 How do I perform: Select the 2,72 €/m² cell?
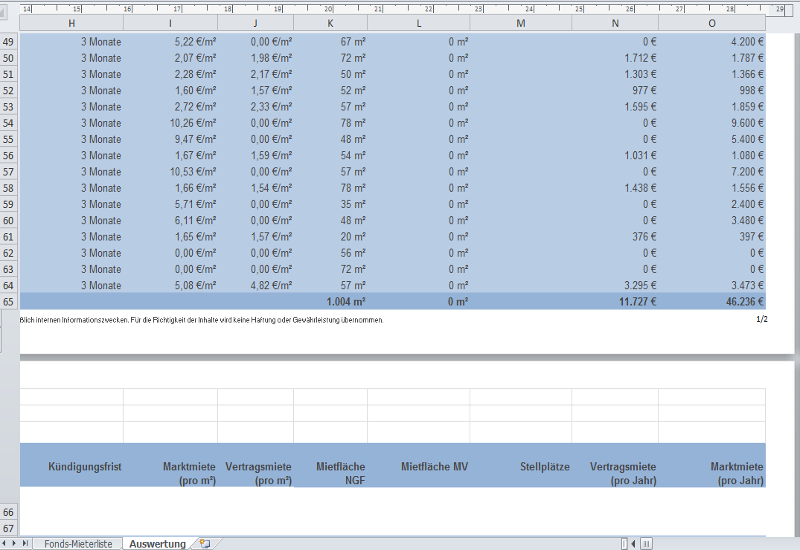[x=170, y=107]
